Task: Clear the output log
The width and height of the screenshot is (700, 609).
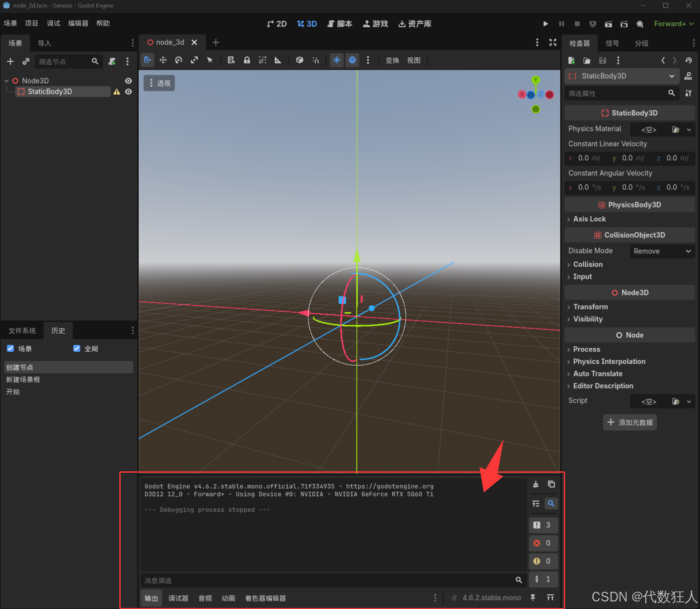Action: [536, 484]
